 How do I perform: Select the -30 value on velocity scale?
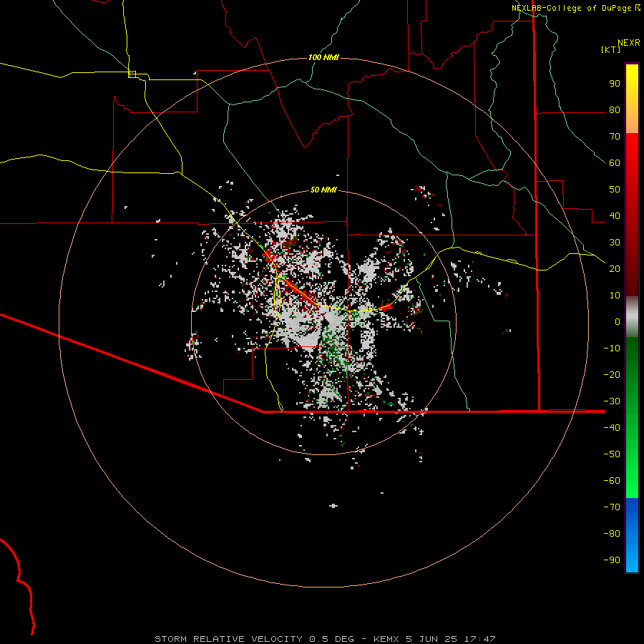coord(612,401)
